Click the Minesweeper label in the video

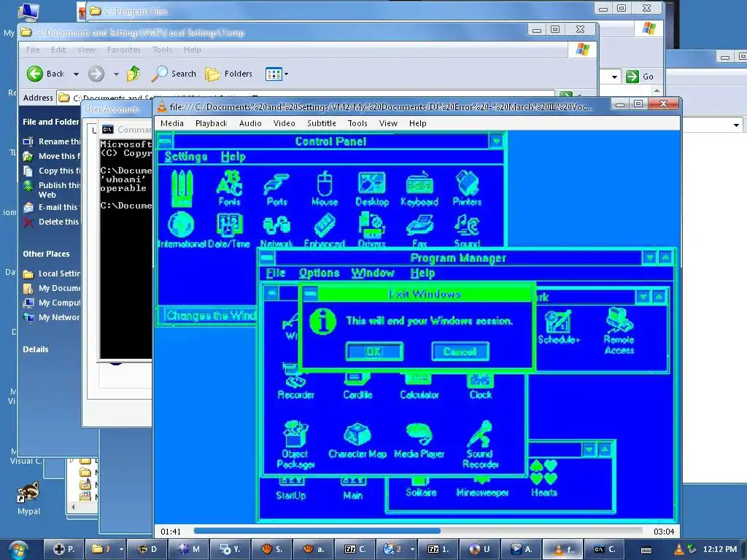point(482,492)
